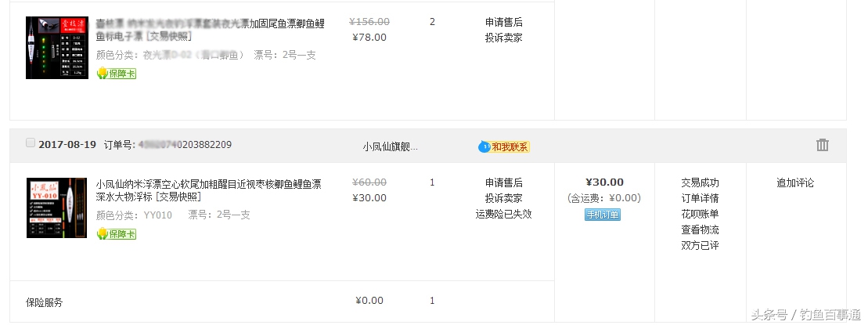Open the 小凤仙纳米浮漂 product title link
The height and width of the screenshot is (325, 868).
208,189
